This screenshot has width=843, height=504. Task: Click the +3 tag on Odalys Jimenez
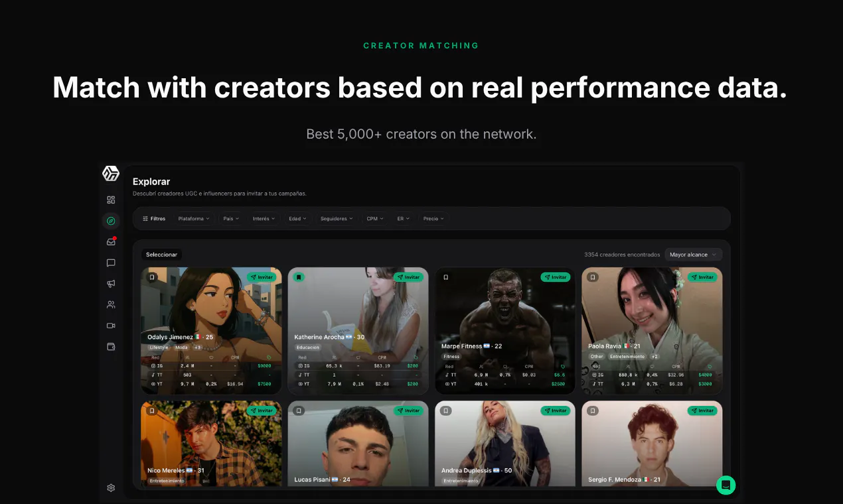point(198,347)
